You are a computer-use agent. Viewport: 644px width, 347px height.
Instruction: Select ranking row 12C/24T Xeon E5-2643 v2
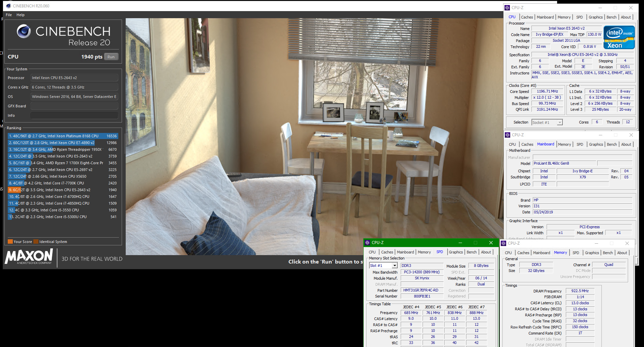click(63, 156)
